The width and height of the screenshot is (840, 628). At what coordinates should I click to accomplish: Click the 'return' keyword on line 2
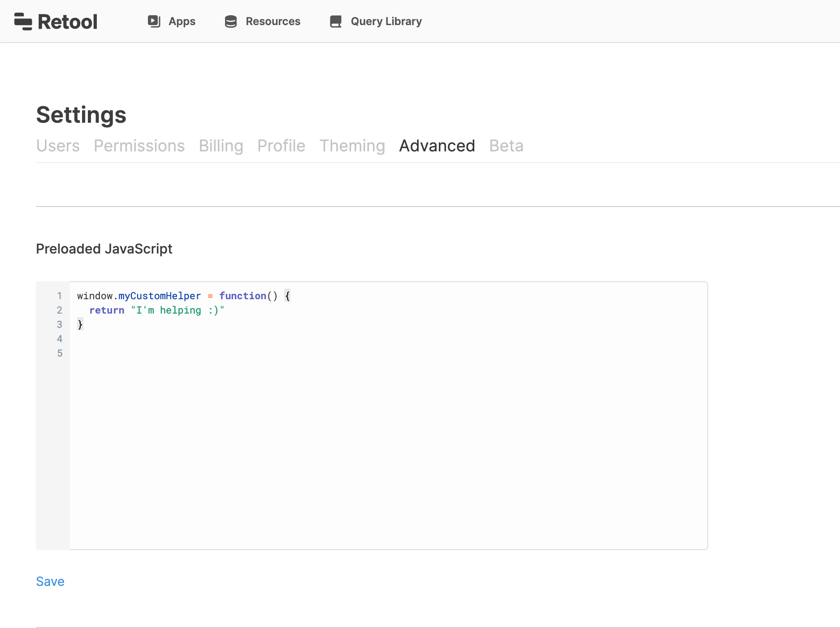tap(107, 310)
